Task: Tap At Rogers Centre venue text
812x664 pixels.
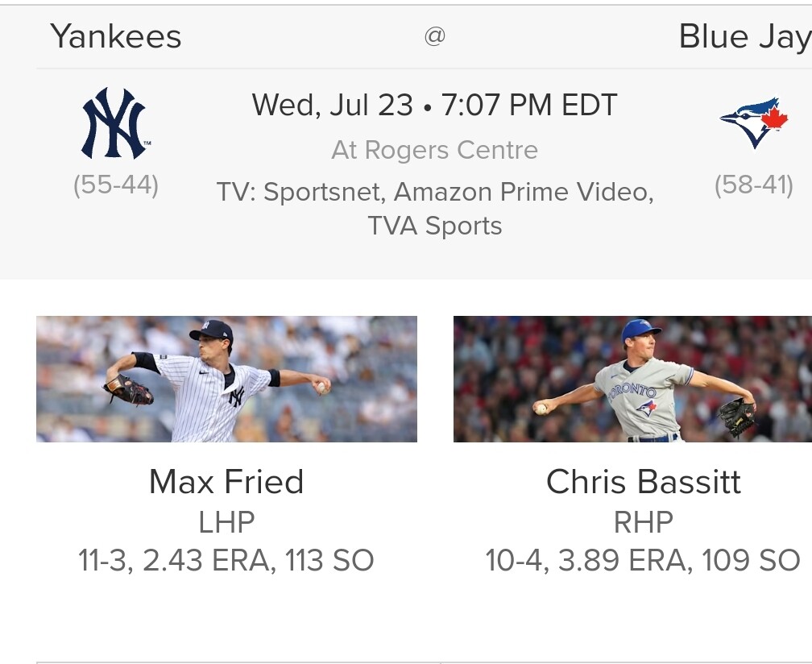Action: coord(434,150)
